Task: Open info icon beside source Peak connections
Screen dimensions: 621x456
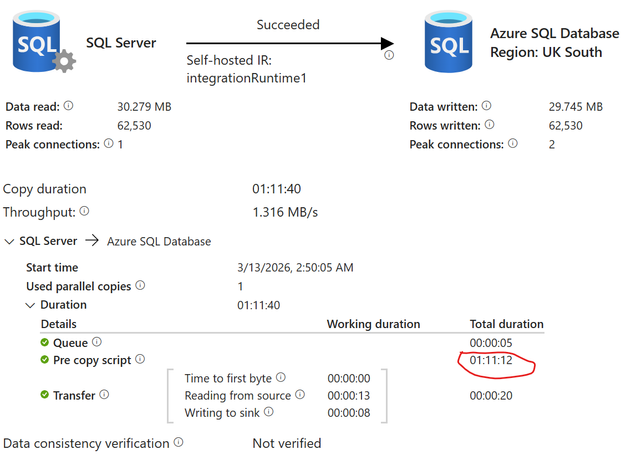Action: coord(109,143)
